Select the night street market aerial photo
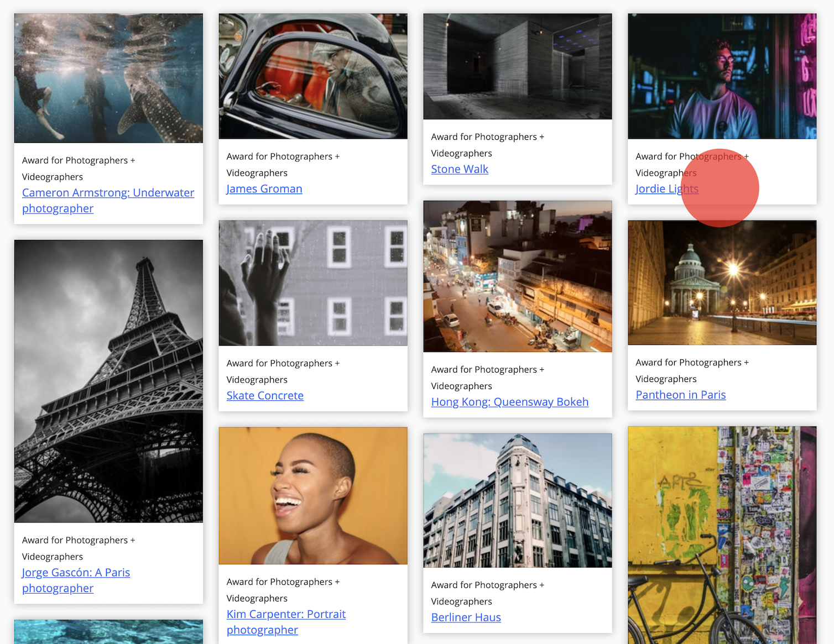834x644 pixels. click(x=518, y=276)
